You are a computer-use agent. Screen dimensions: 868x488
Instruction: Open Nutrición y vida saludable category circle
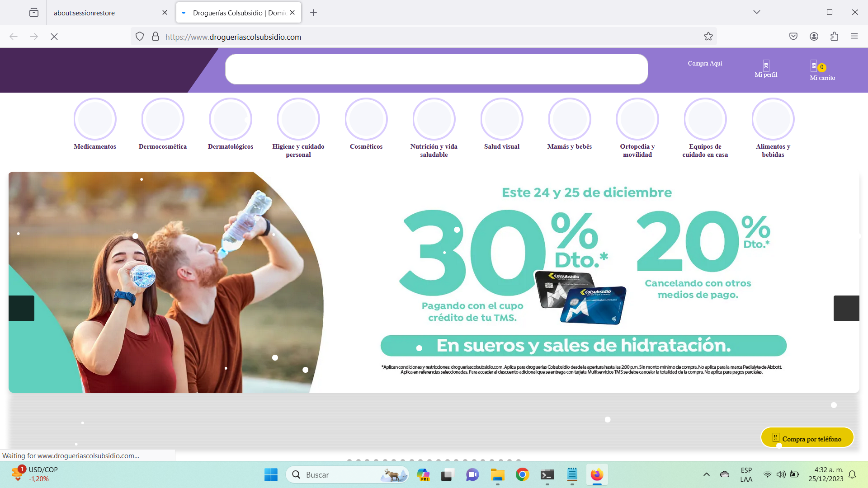tap(434, 119)
